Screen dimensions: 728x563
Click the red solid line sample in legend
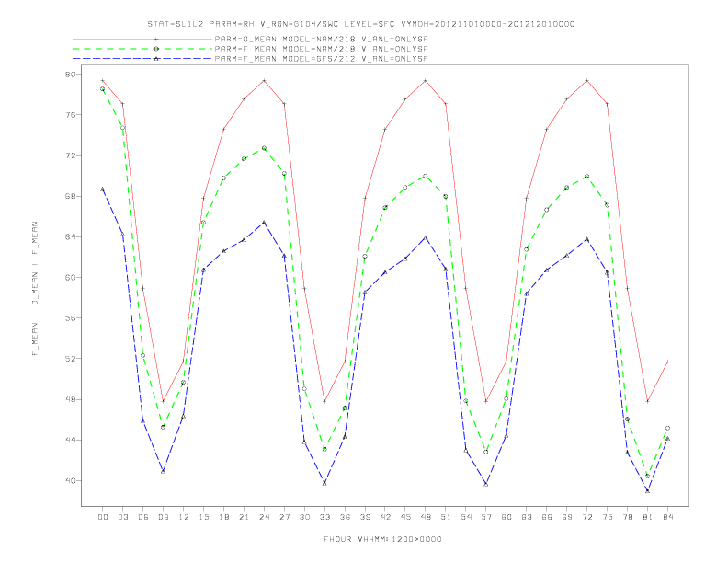coord(142,40)
